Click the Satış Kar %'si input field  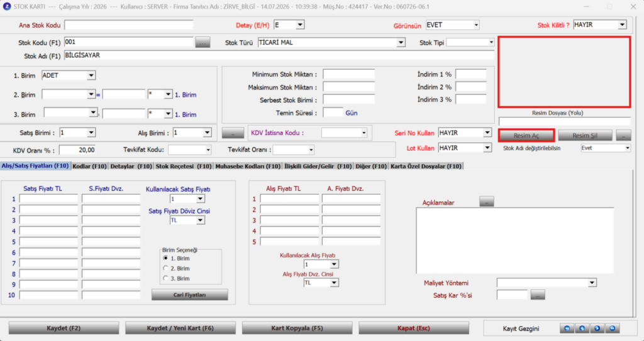[512, 295]
